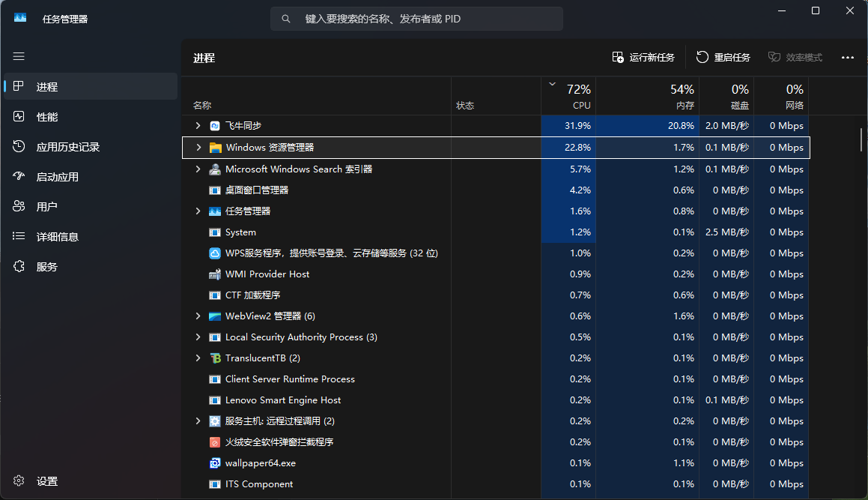Click the 服务主机: 远程过程调用 gear icon

click(x=215, y=421)
